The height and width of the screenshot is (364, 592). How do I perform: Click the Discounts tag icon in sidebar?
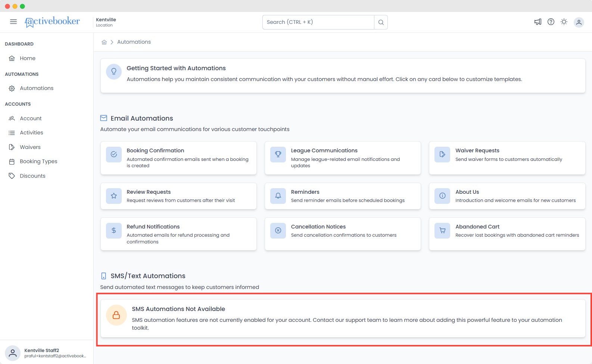pos(12,176)
